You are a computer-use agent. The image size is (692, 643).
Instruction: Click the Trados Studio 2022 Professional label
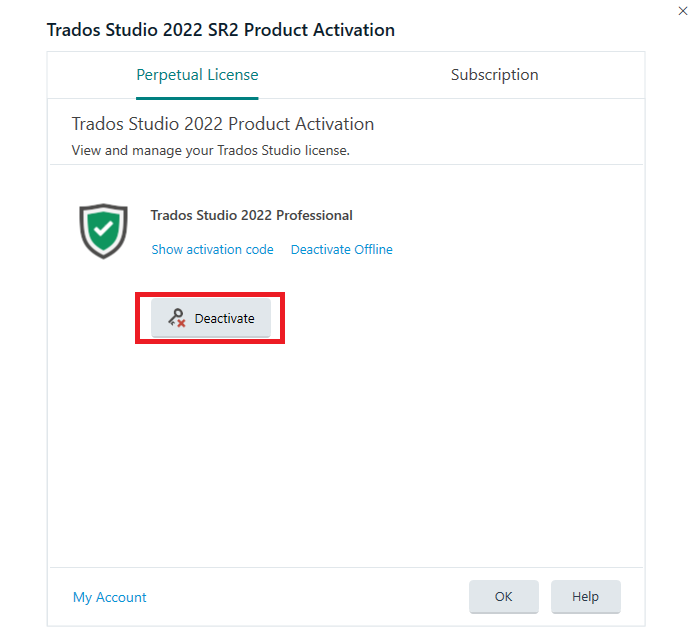pyautogui.click(x=252, y=215)
